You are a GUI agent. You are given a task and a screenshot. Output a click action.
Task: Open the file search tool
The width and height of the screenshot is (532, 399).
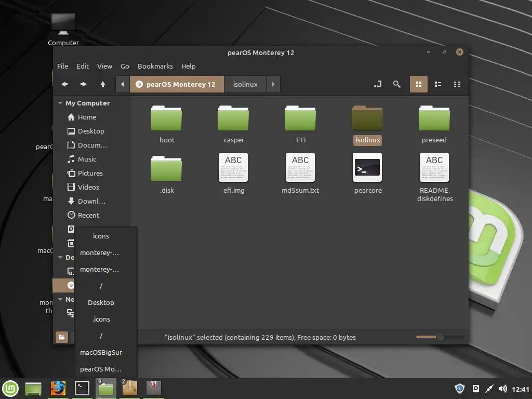(x=396, y=84)
